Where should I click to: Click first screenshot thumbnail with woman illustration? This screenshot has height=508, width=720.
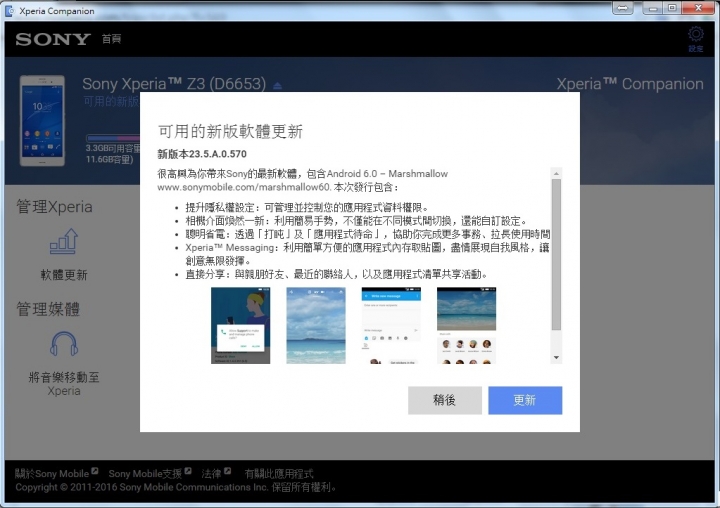241,325
